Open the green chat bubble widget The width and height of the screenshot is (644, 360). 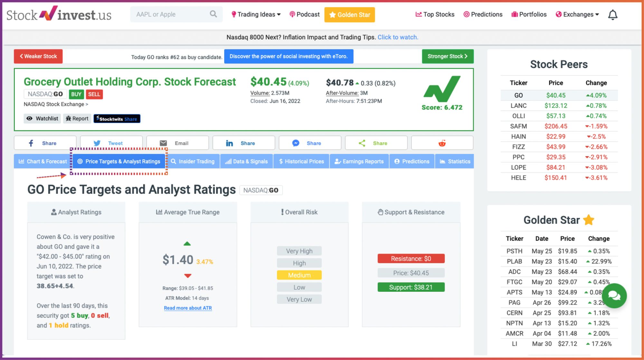click(x=614, y=296)
